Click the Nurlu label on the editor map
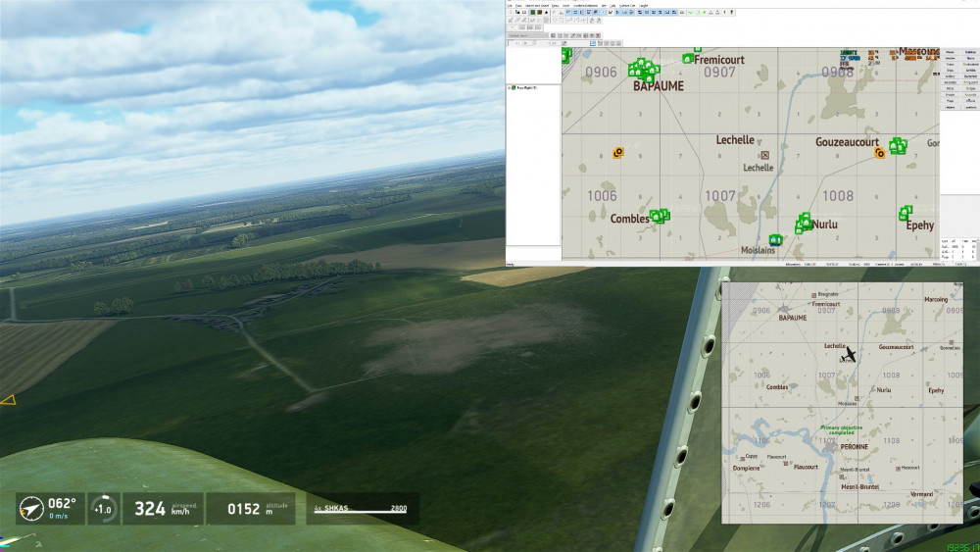This screenshot has height=552, width=980. pyautogui.click(x=825, y=224)
